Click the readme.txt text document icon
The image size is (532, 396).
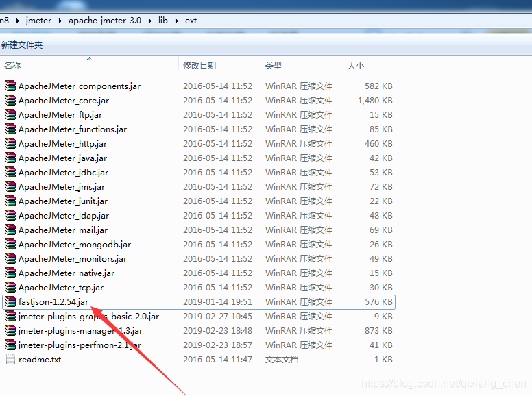[10, 360]
